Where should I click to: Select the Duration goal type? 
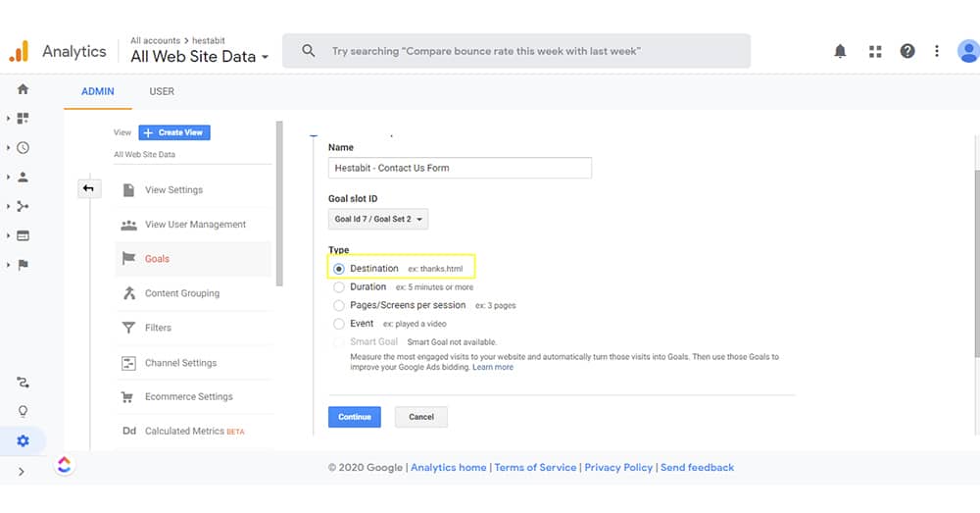click(x=339, y=287)
